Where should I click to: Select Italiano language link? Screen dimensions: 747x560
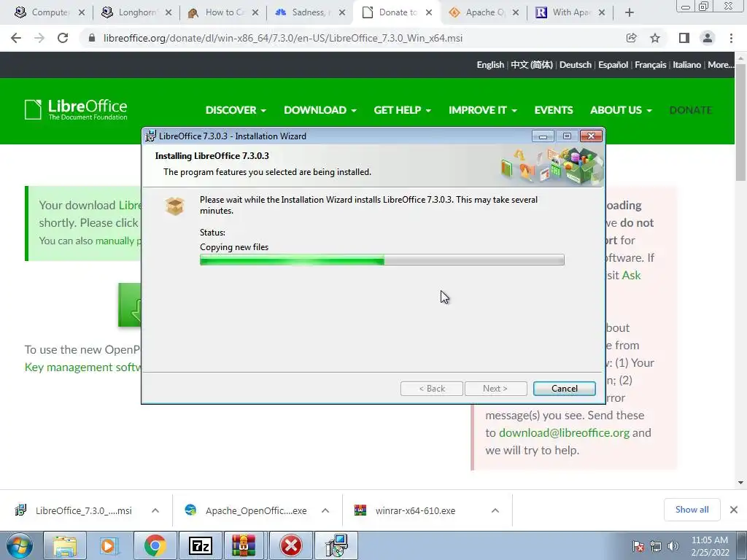click(x=686, y=65)
